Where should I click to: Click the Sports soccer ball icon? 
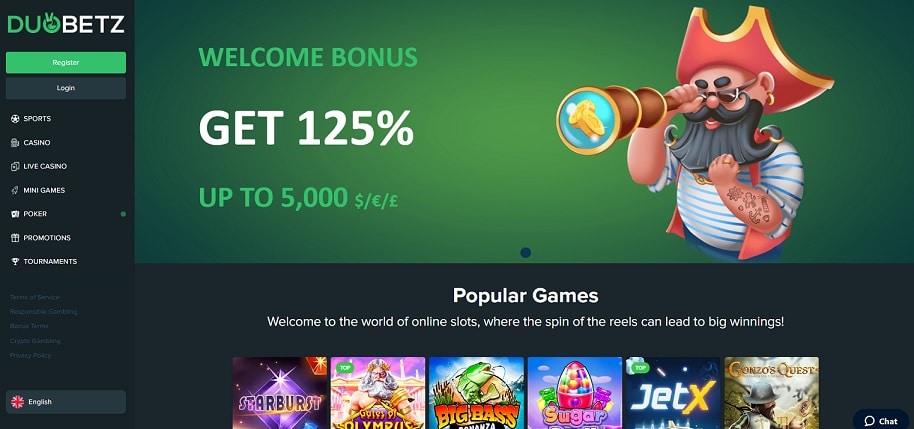[x=15, y=119]
